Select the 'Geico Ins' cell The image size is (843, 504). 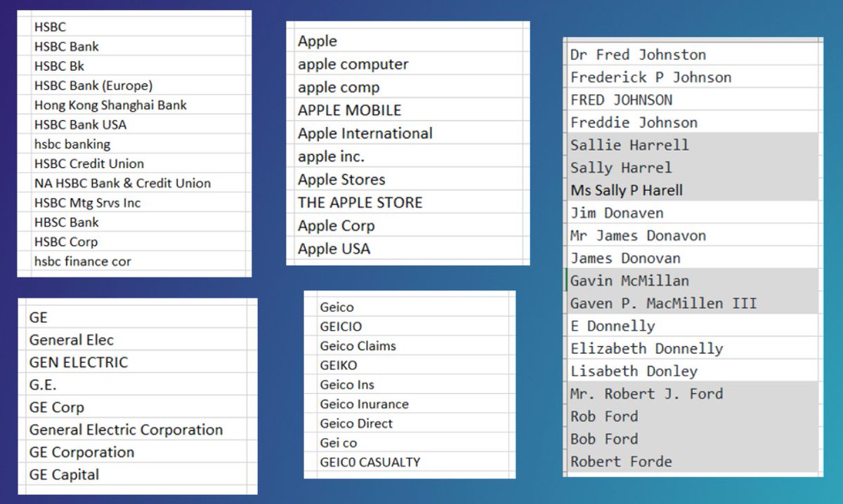(x=412, y=385)
